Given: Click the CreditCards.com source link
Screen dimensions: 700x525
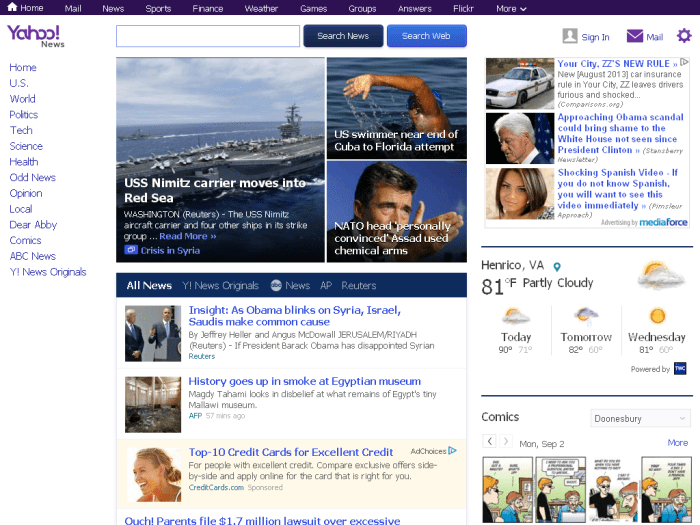Looking at the screenshot, I should 216,487.
